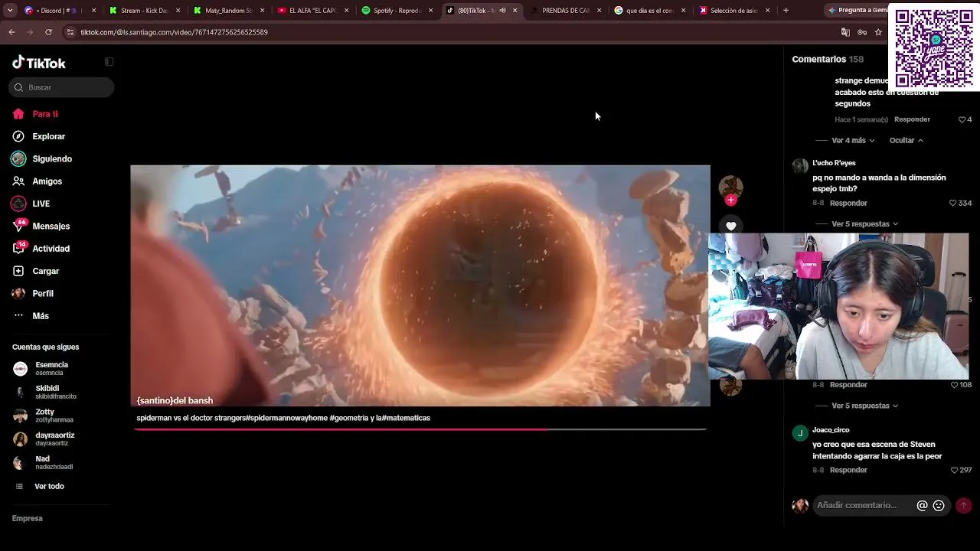Switch to Selección de asientos tab
This screenshot has height=551, width=980.
tap(734, 11)
